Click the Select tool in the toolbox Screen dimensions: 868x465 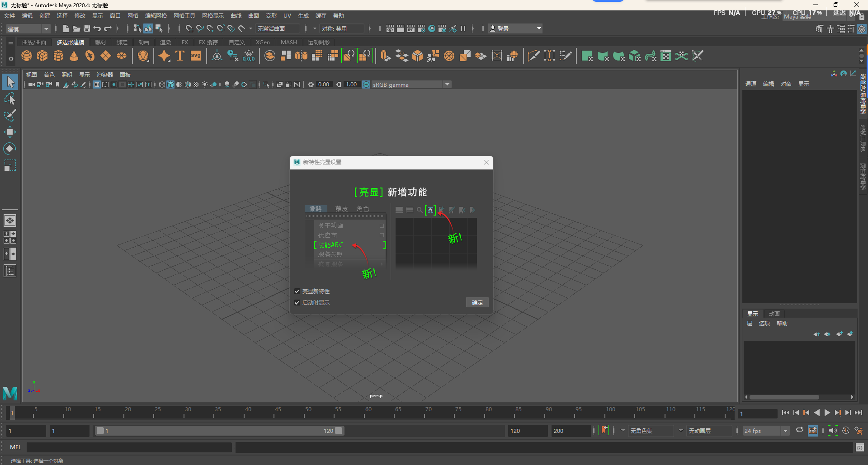(x=10, y=82)
